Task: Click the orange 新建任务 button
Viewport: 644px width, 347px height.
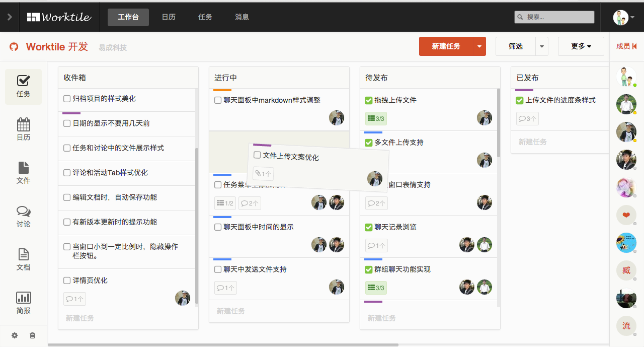Action: click(x=446, y=46)
